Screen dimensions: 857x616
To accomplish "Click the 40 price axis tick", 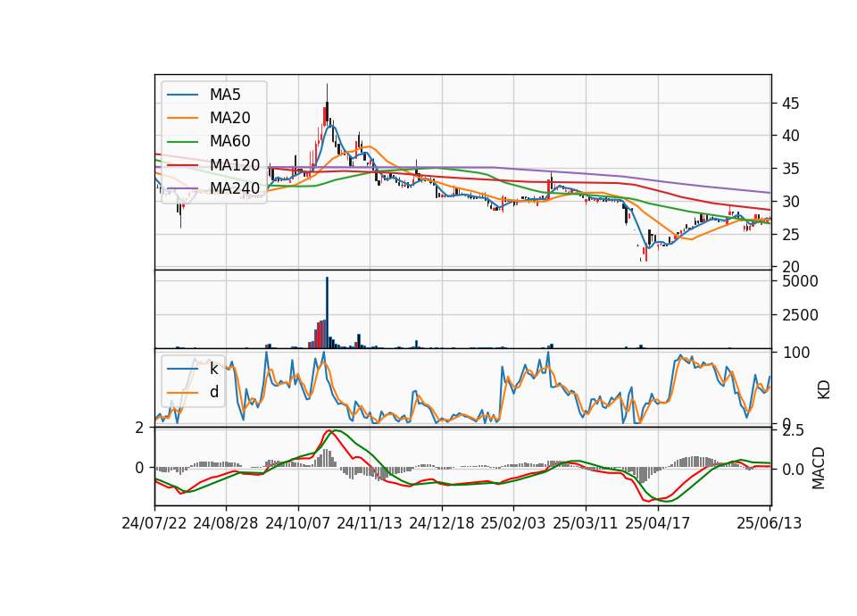I will [791, 136].
